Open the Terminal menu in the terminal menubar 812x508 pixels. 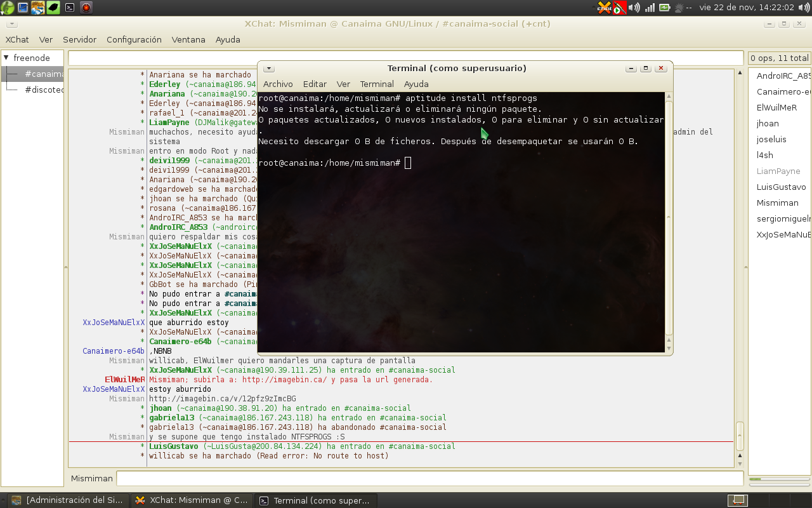377,84
